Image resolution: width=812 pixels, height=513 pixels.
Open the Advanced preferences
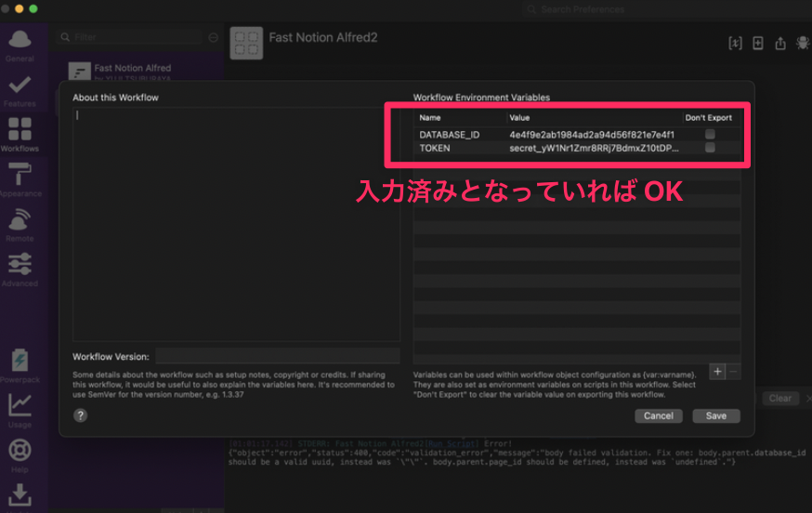click(20, 270)
